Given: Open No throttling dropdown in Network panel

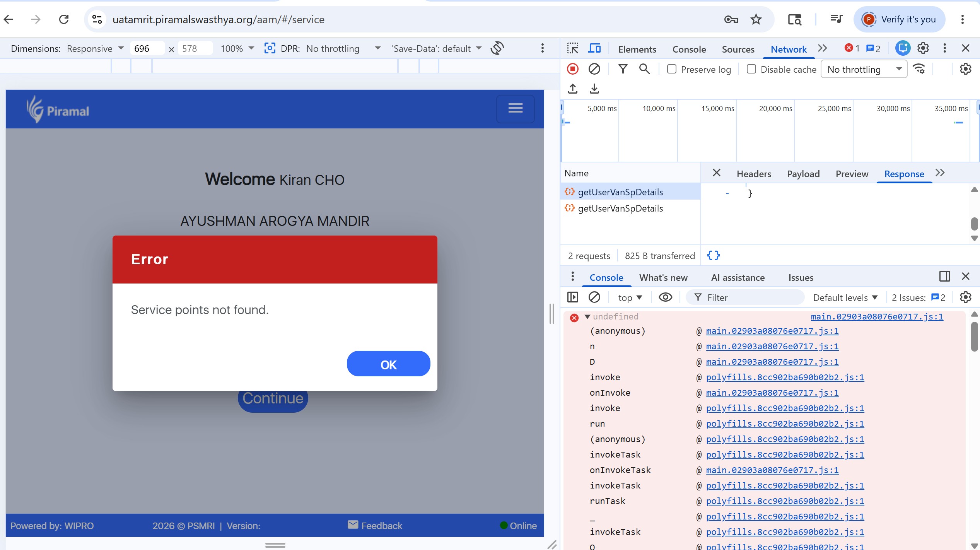Looking at the screenshot, I should click(864, 69).
